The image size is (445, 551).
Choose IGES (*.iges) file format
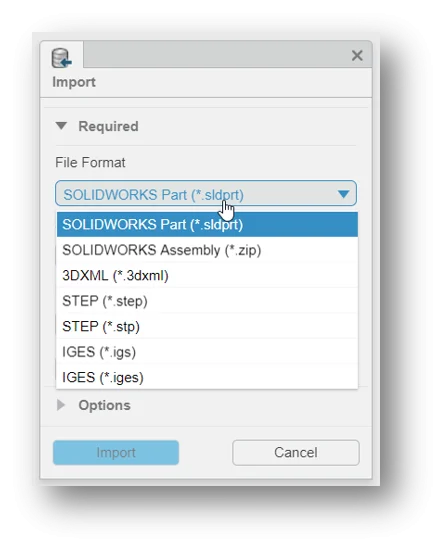tap(207, 377)
